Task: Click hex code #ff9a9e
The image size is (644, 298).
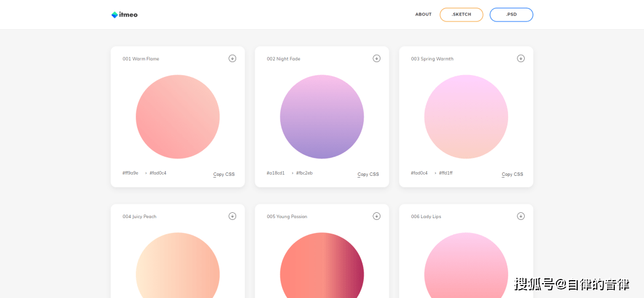Action: tap(130, 173)
